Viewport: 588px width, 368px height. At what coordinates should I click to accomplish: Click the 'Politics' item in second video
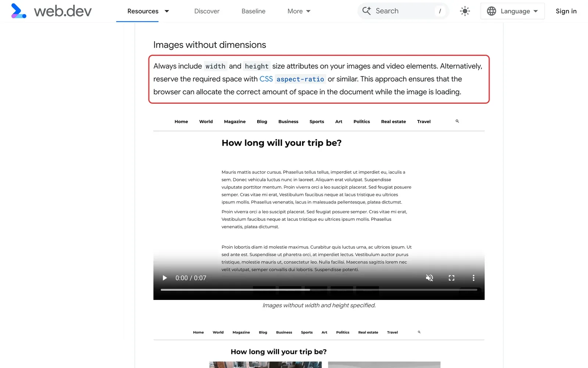tap(343, 332)
